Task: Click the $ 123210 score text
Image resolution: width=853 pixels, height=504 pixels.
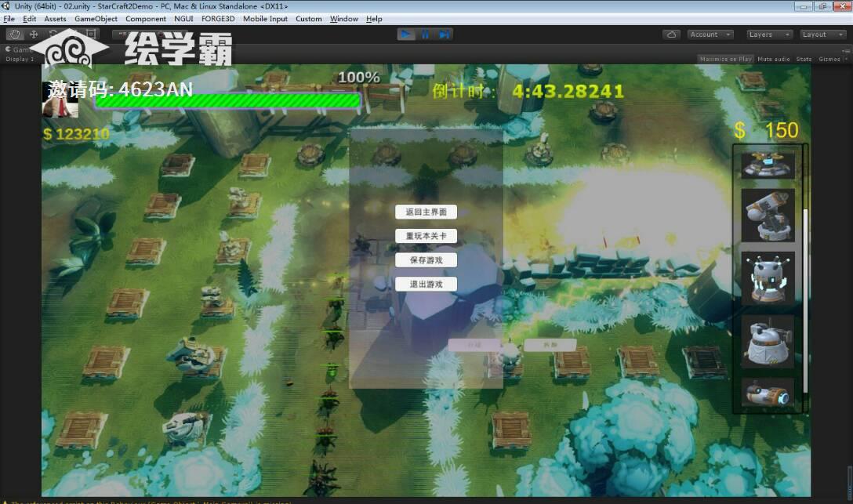Action: click(x=76, y=134)
